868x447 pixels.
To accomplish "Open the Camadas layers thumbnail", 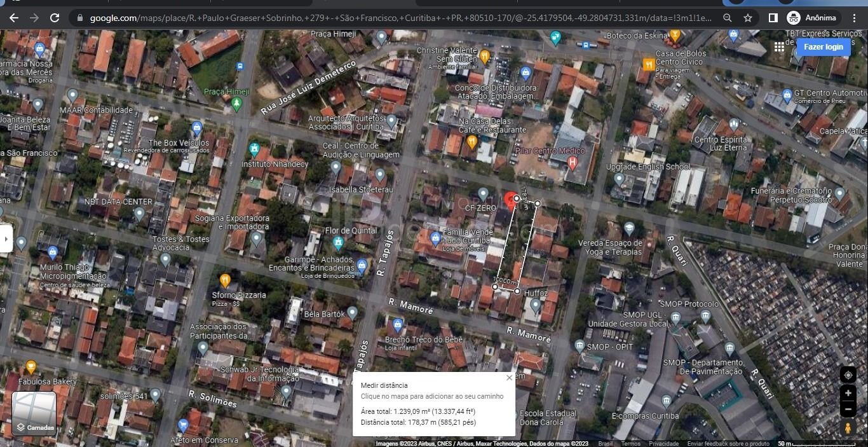I will (34, 413).
